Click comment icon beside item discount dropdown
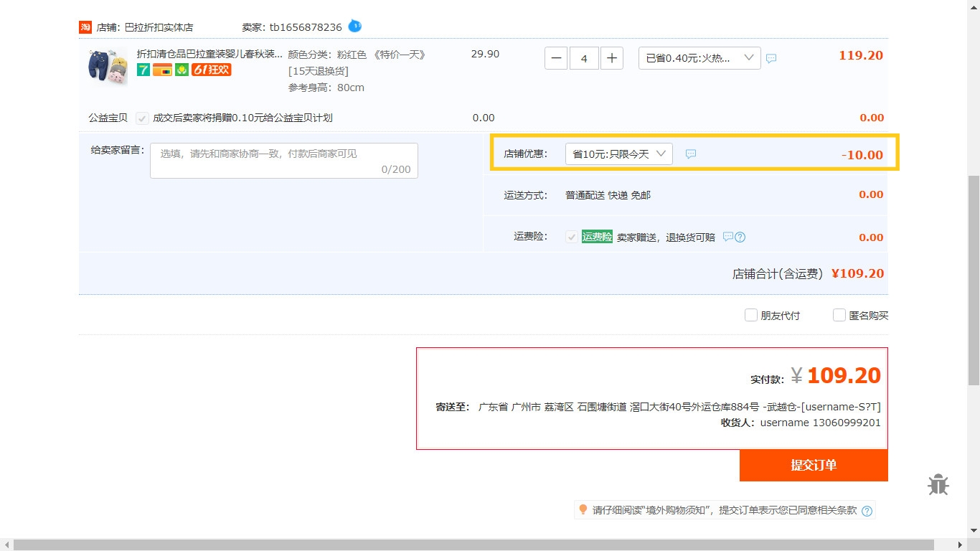980x551 pixels. 771,59
